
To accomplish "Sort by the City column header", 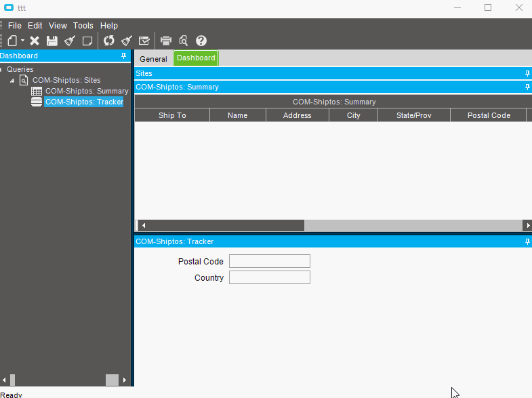I will point(353,115).
